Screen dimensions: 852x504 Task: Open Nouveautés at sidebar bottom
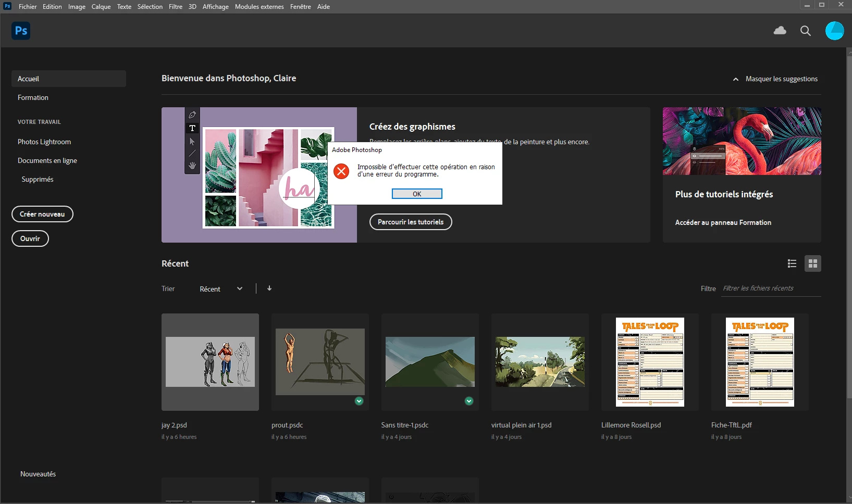click(x=38, y=474)
